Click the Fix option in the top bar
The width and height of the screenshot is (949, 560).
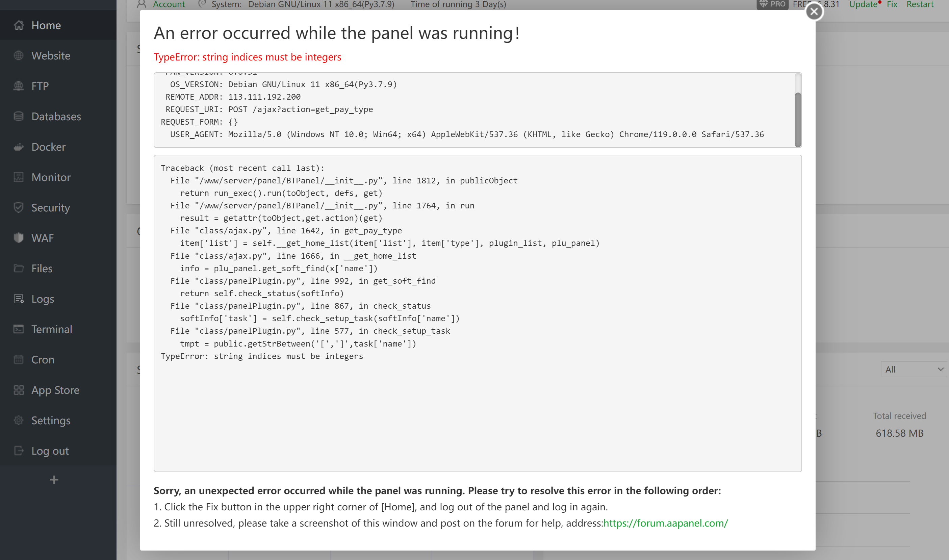point(892,4)
